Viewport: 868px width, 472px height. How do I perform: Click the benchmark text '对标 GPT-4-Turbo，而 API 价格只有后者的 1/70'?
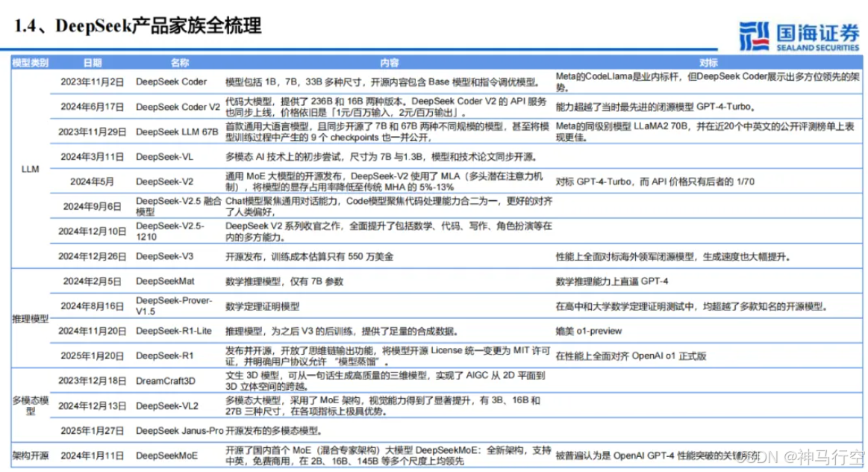[x=655, y=181]
